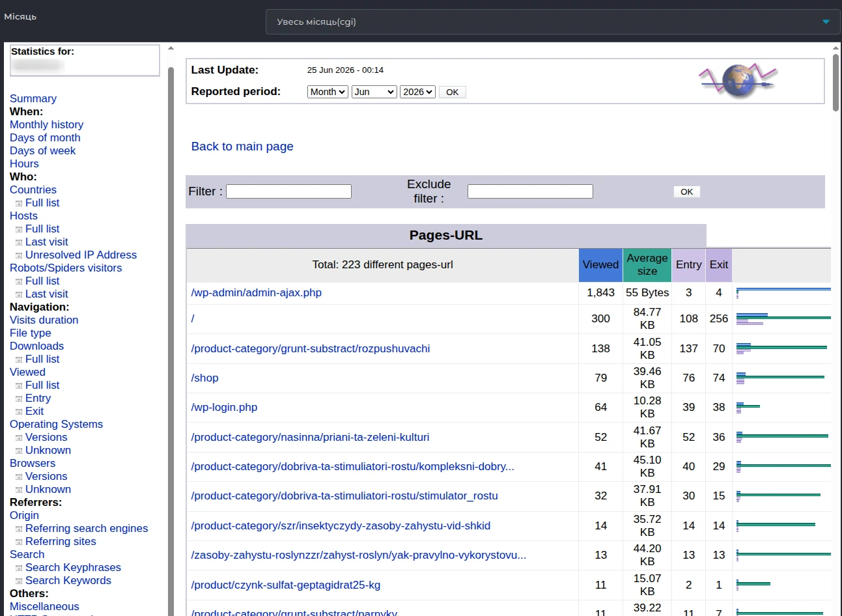
Task: Open Downloads report
Action: tap(36, 346)
